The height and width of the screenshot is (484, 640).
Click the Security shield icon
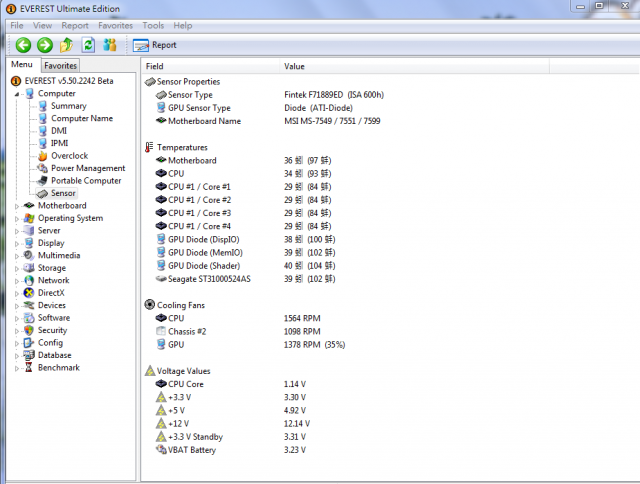[29, 330]
